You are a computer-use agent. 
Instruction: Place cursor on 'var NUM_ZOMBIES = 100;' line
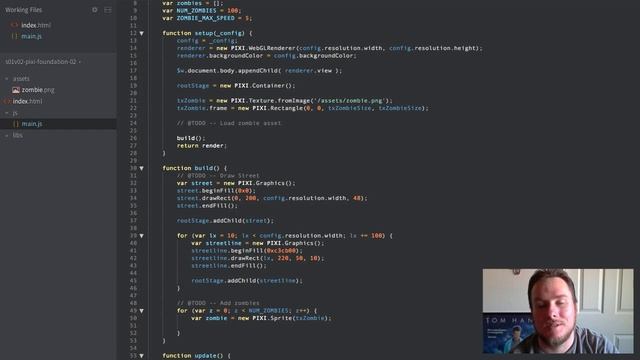[x=202, y=11]
